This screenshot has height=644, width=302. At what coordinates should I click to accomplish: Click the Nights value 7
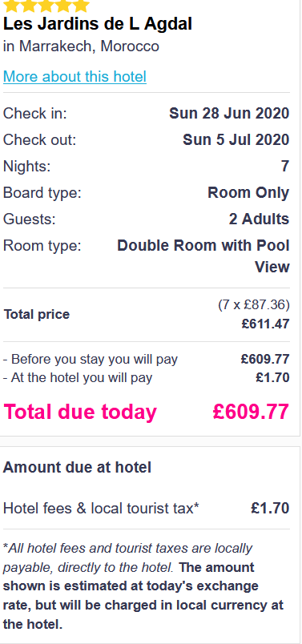pyautogui.click(x=285, y=167)
